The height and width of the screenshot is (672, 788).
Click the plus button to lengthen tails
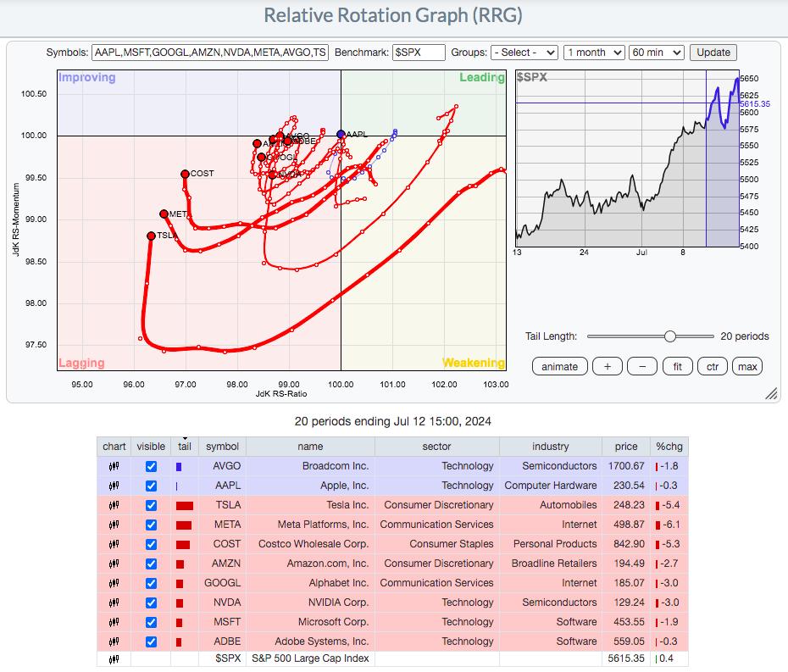click(607, 366)
